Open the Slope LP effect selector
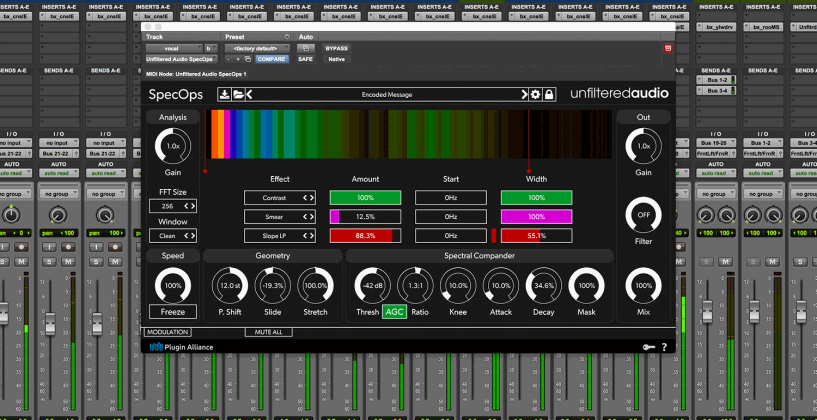Viewport: 817px width, 420px height. [x=280, y=236]
